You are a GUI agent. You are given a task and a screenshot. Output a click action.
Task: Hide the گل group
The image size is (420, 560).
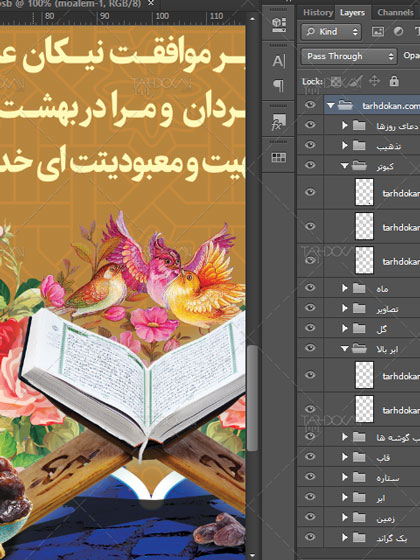(x=310, y=328)
